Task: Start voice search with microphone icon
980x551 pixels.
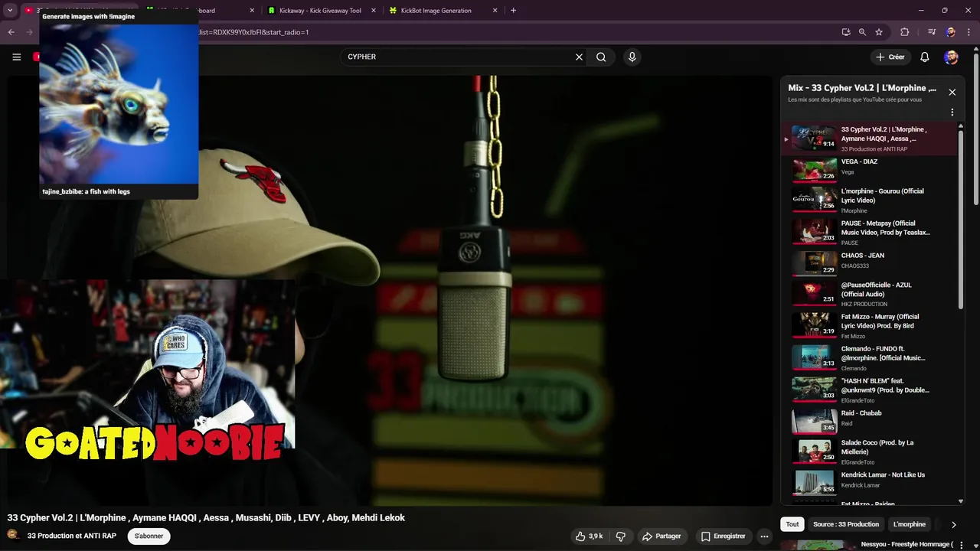Action: pos(632,57)
